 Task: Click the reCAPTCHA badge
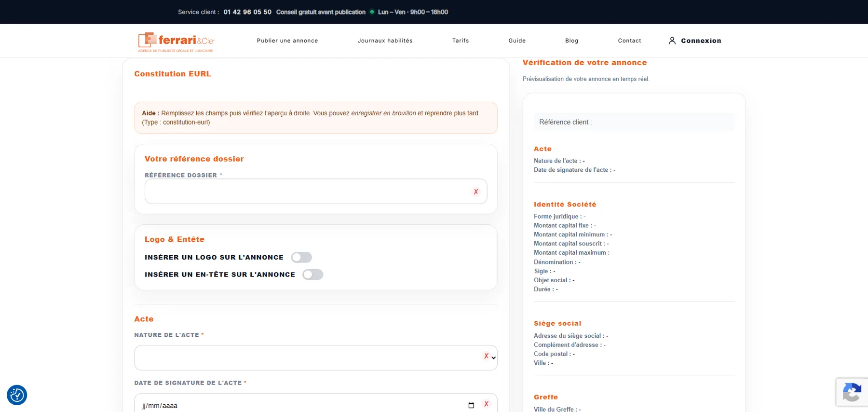(x=852, y=392)
